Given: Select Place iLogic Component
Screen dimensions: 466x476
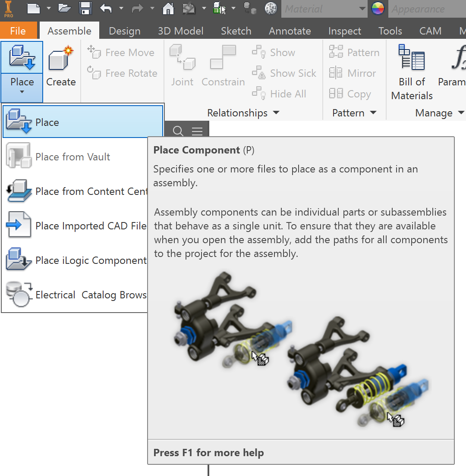Looking at the screenshot, I should pos(82,260).
